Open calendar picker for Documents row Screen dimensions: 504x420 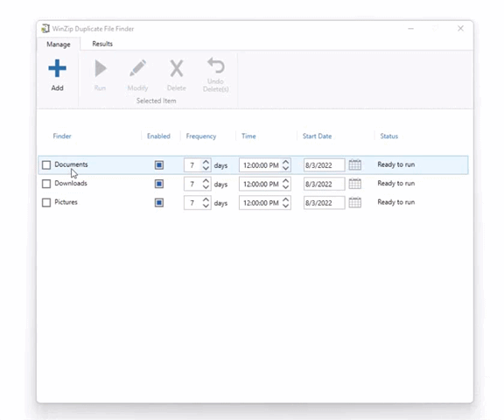tap(355, 164)
